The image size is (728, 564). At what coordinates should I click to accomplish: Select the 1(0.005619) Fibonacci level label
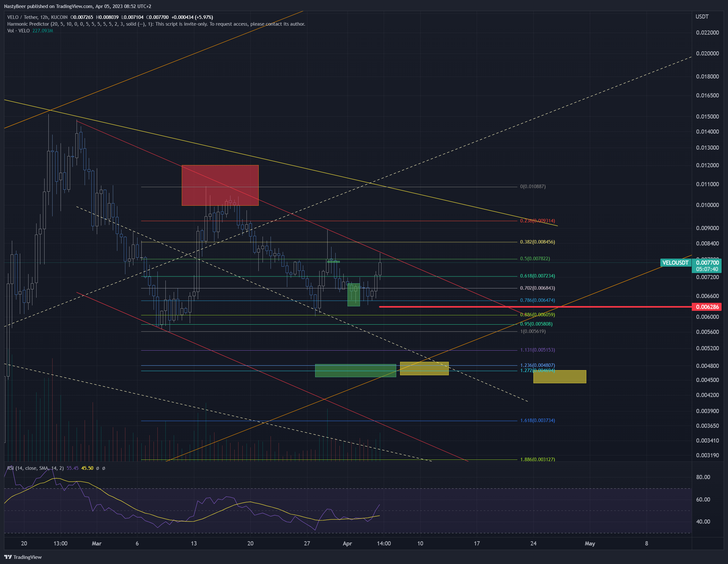click(533, 331)
